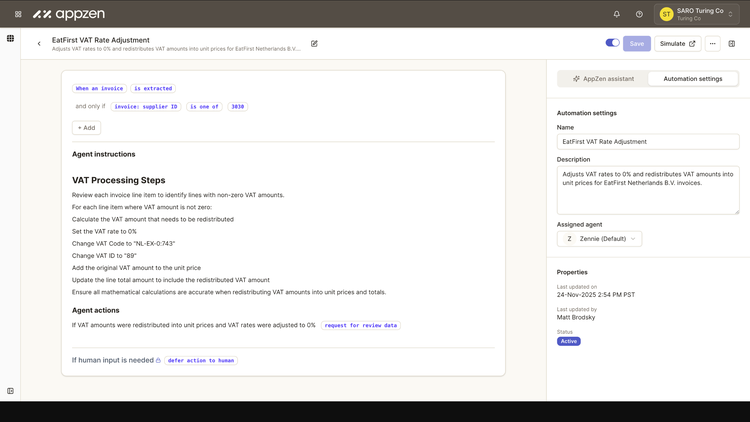Image resolution: width=750 pixels, height=422 pixels.
Task: Click 'Set the VAT rate to 0%' line
Action: pos(104,232)
